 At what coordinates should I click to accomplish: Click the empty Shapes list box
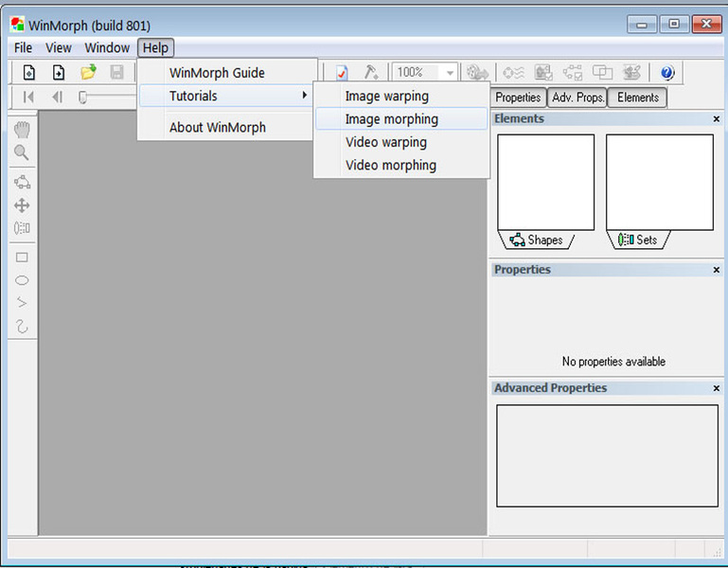[x=546, y=182]
